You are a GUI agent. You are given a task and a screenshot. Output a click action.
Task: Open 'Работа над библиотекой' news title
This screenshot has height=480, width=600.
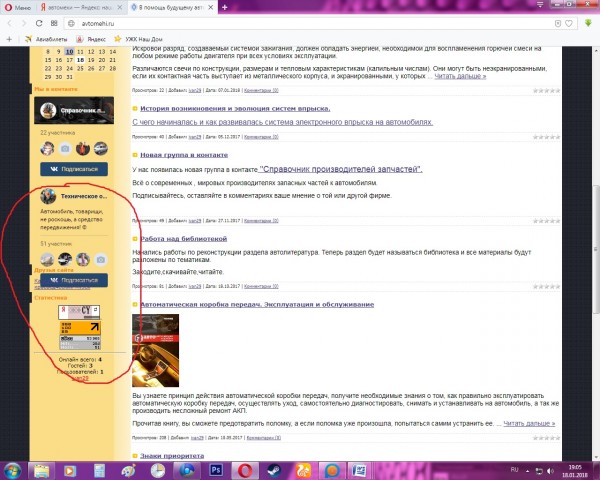[x=183, y=239]
